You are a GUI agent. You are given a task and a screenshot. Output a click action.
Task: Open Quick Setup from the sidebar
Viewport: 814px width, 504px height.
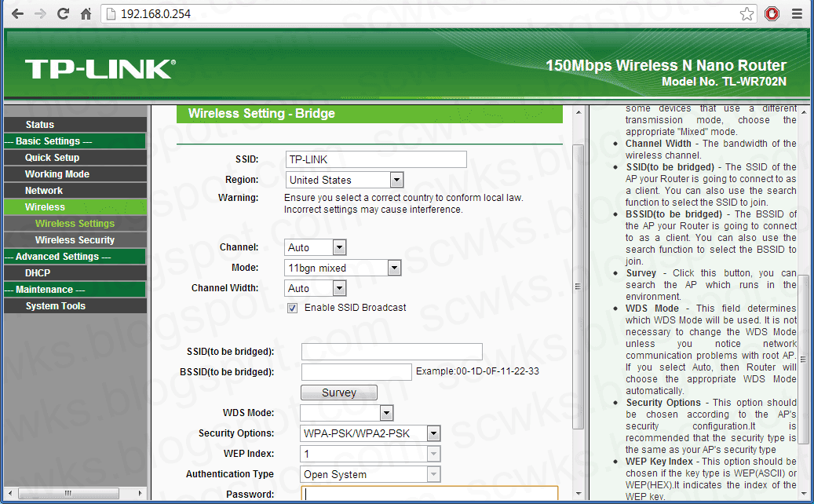coord(75,157)
